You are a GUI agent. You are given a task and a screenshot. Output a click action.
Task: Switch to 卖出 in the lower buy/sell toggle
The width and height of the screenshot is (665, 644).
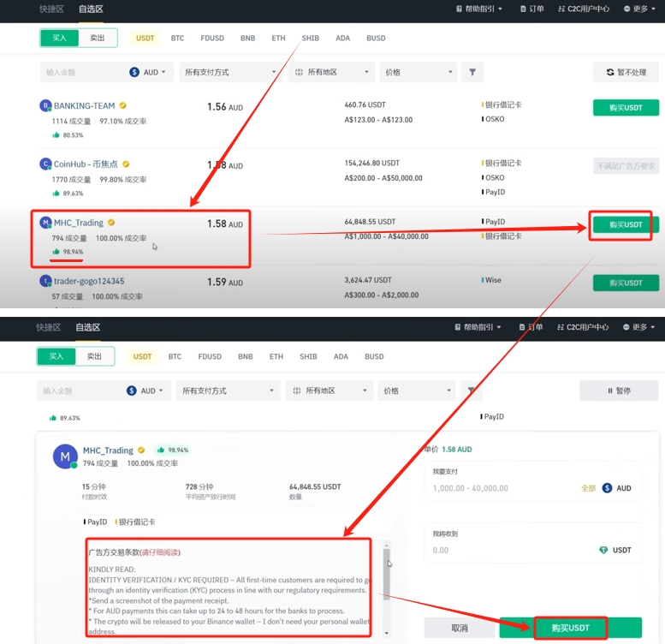(94, 356)
